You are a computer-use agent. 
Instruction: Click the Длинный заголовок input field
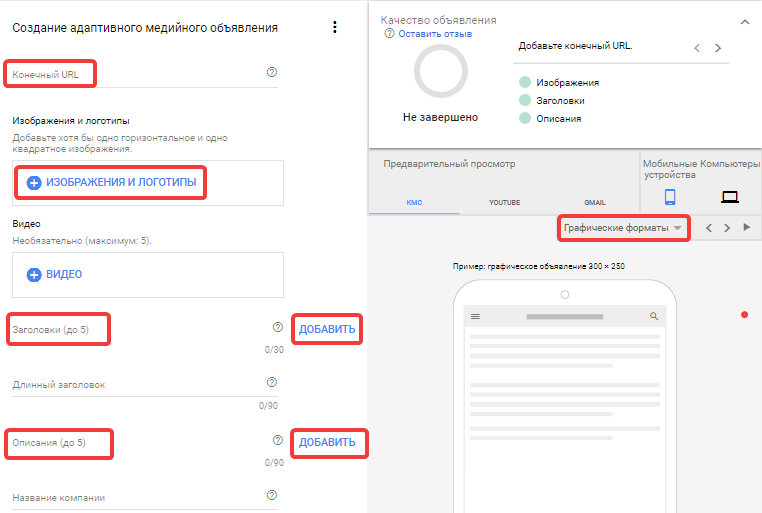click(145, 384)
